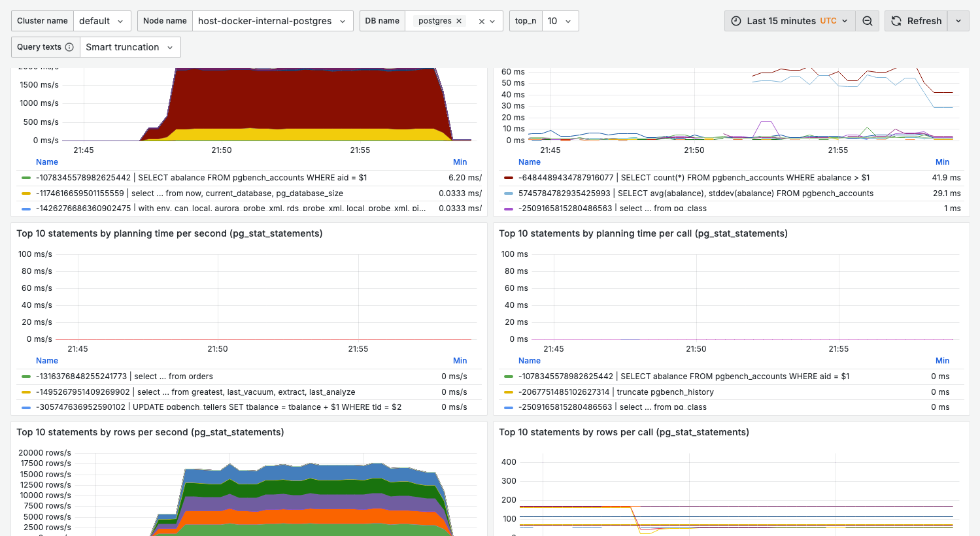Toggle the 'truncate pgbench_history' series in the legend
The height and width of the screenshot is (536, 980).
pyautogui.click(x=509, y=392)
